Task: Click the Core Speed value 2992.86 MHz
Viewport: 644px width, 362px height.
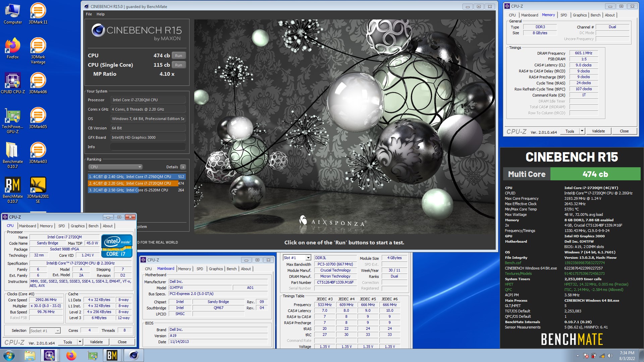Action: point(46,300)
